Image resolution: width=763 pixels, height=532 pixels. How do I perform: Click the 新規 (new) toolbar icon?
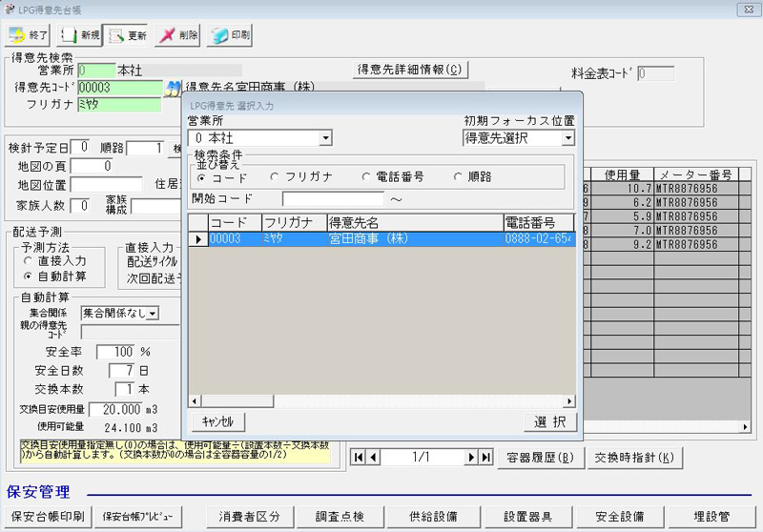click(x=78, y=35)
